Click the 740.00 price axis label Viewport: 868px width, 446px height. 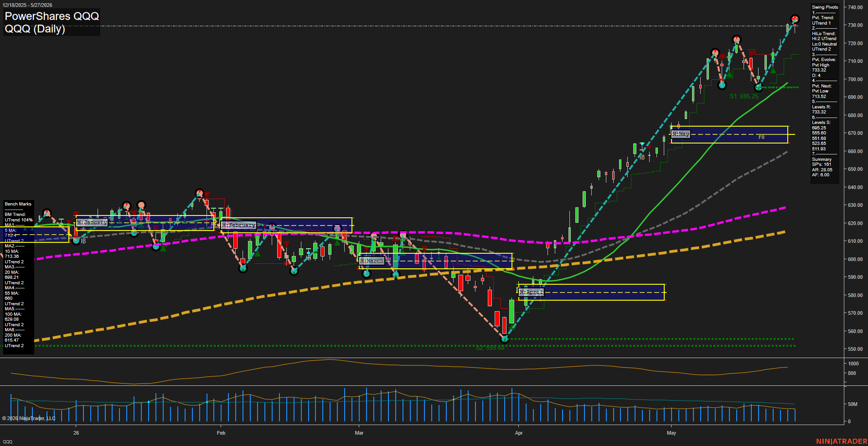click(855, 7)
